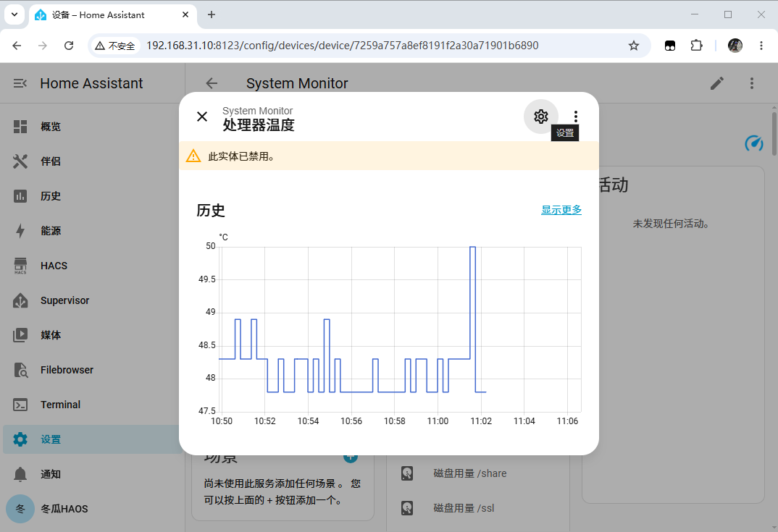Click the 磁盘用量 /share disk icon
The height and width of the screenshot is (532, 778).
(x=407, y=473)
